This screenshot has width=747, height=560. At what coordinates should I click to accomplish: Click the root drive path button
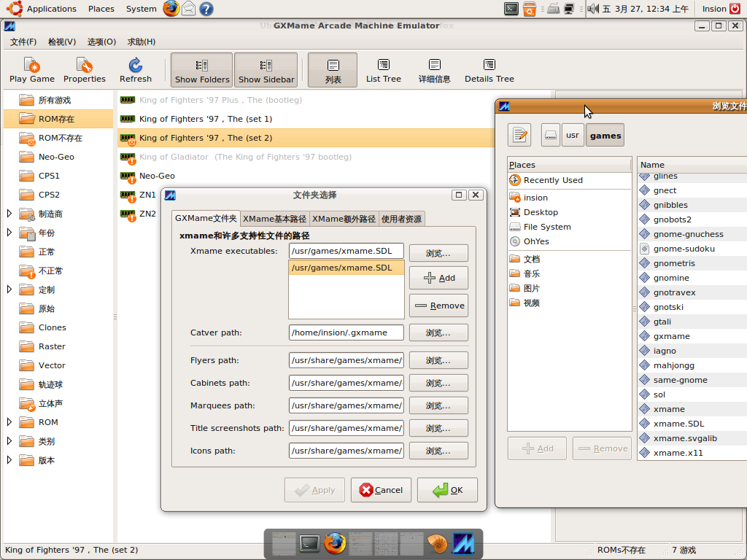pos(551,135)
